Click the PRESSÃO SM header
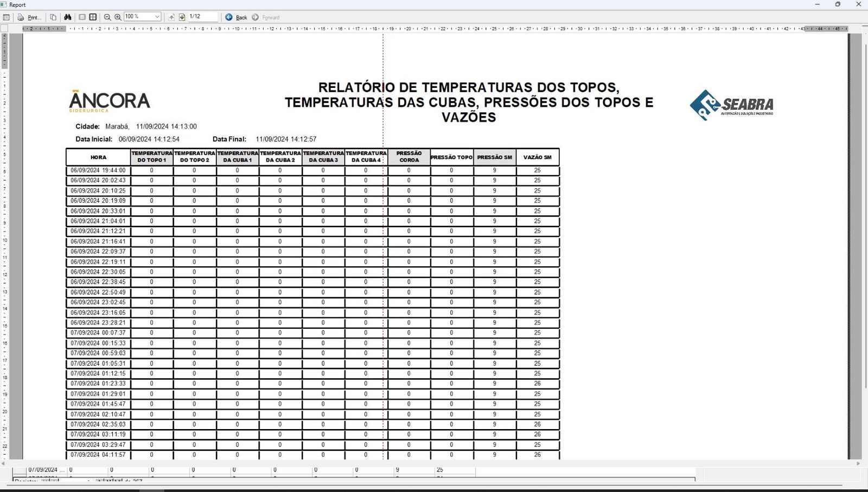The image size is (868, 492). [495, 157]
